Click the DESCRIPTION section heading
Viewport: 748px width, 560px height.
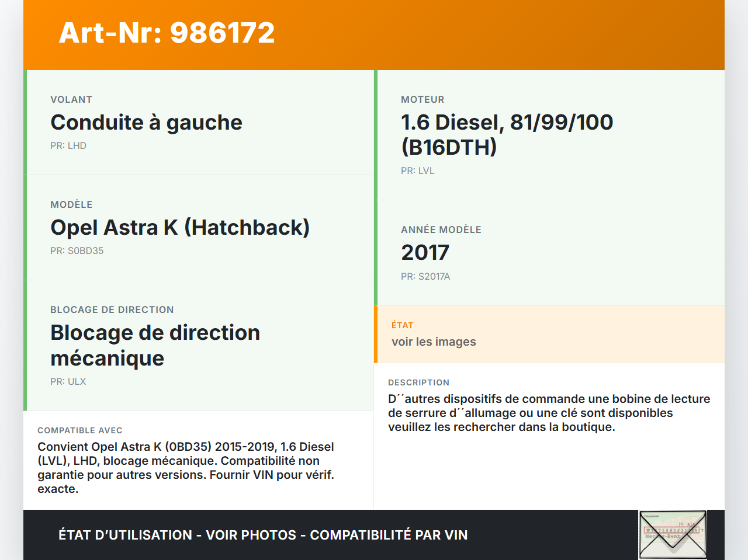(x=419, y=382)
